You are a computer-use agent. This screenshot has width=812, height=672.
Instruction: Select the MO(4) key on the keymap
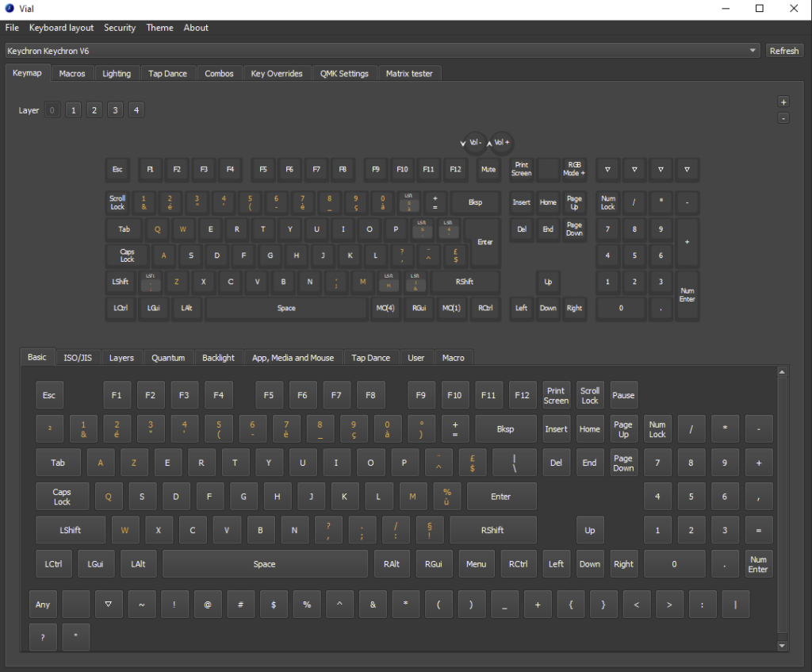(x=385, y=308)
